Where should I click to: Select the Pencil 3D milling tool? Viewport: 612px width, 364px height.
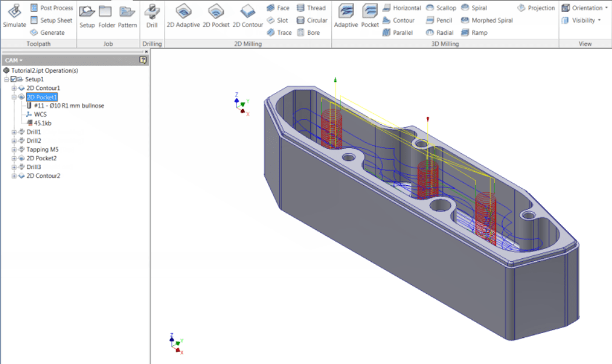pos(440,20)
